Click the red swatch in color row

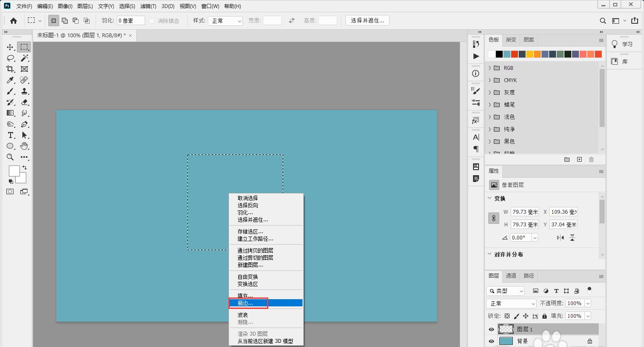pos(515,54)
